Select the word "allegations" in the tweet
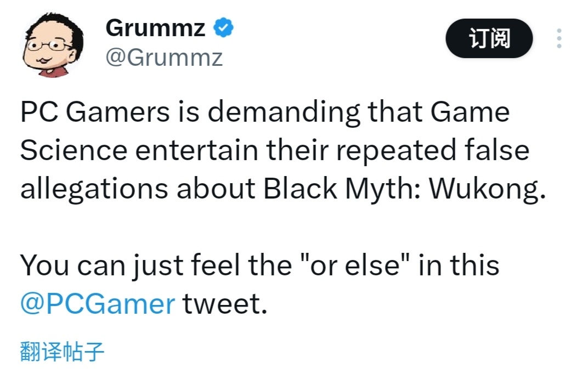Image resolution: width=588 pixels, height=373 pixels. pyautogui.click(x=93, y=189)
